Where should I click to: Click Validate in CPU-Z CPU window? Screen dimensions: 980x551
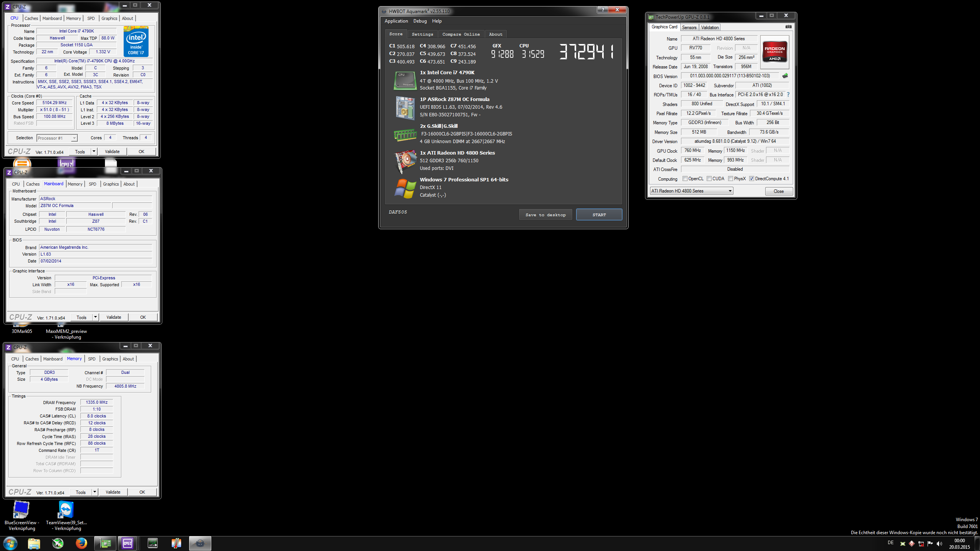pyautogui.click(x=112, y=152)
